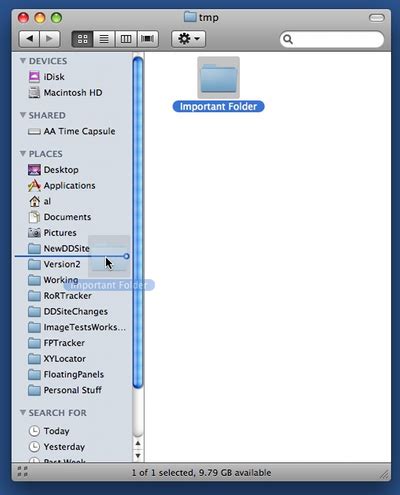Viewport: 400px width, 495px height.
Task: Go back with the left arrow button
Action: coord(29,39)
